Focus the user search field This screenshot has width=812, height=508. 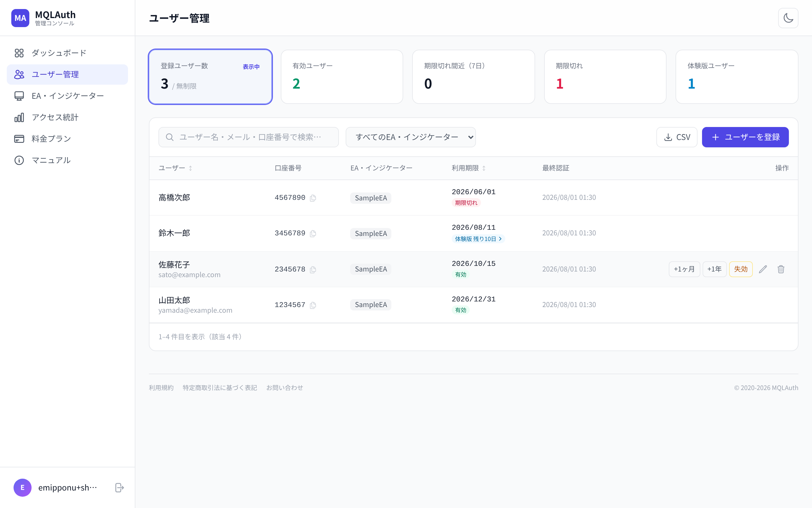249,137
